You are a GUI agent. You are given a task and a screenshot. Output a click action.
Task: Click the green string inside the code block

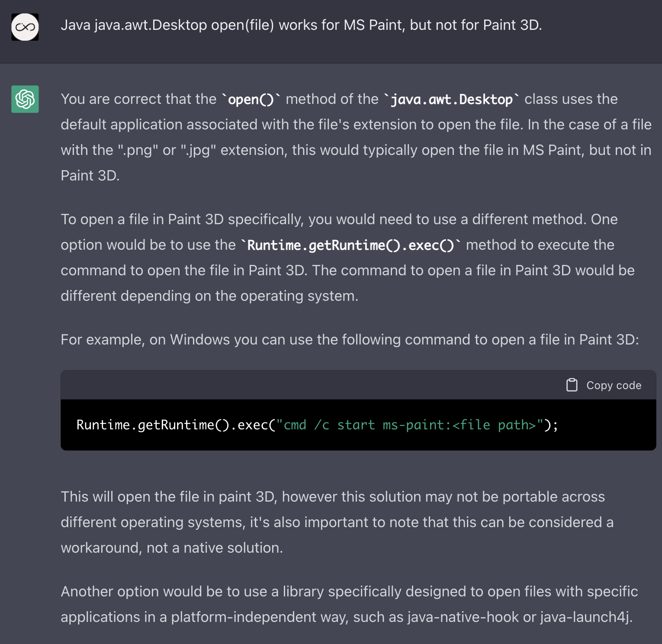pyautogui.click(x=409, y=425)
